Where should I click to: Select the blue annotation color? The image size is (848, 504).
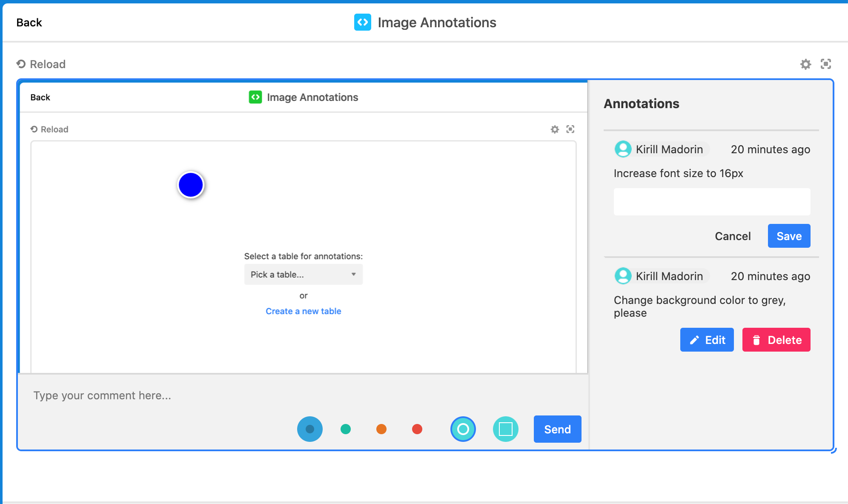pos(310,429)
